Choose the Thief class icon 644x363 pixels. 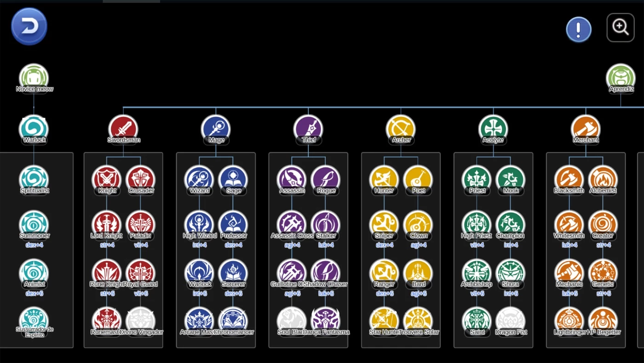point(308,129)
